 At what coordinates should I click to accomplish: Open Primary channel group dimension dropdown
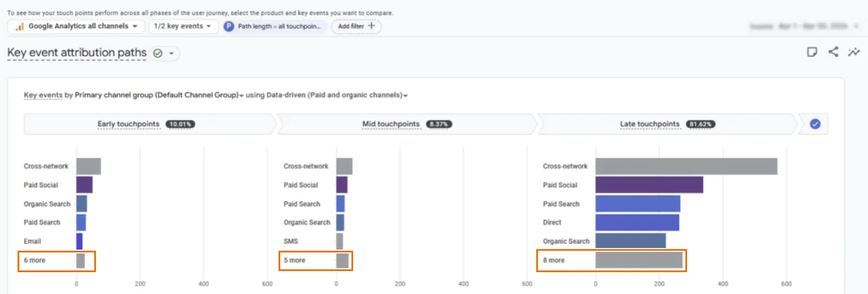[x=159, y=95]
